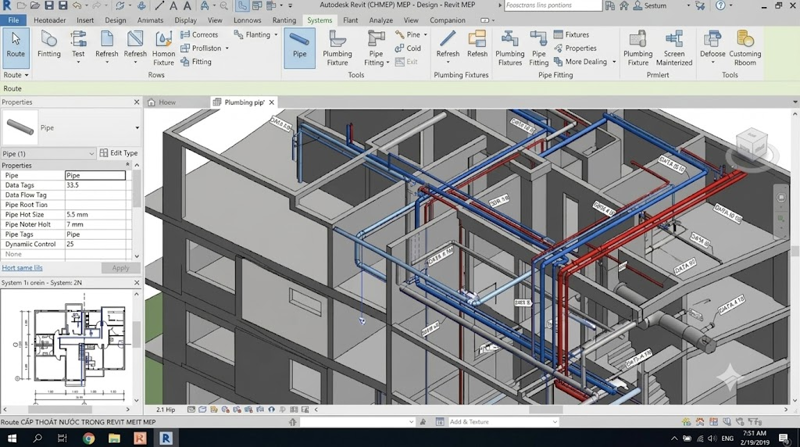Open Properties in the Pipe Fitting panel
The width and height of the screenshot is (800, 447).
click(575, 48)
